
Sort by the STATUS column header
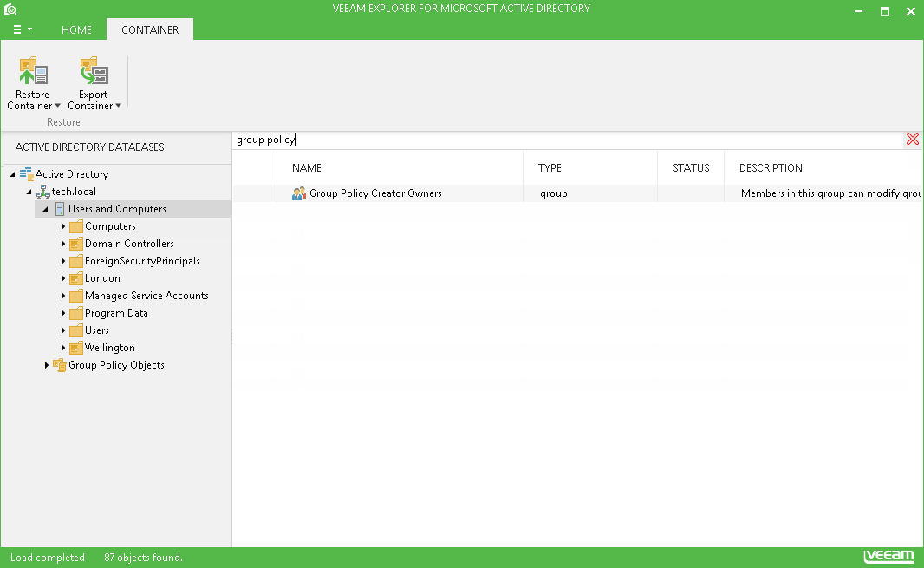pyautogui.click(x=691, y=168)
